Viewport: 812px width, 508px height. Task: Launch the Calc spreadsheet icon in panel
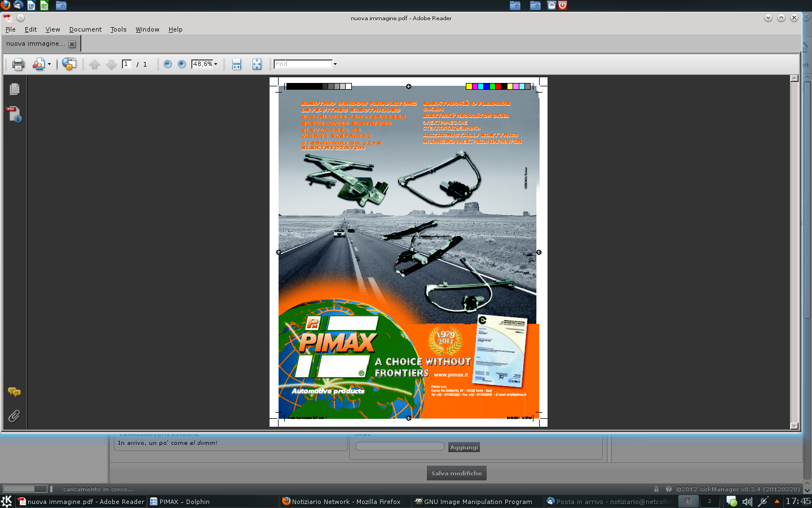click(x=44, y=5)
